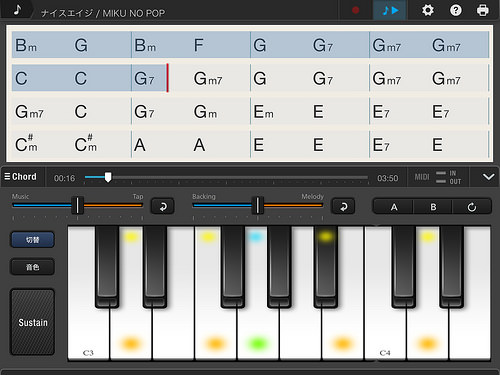Click the A-B loop reset circular arrow

point(472,207)
